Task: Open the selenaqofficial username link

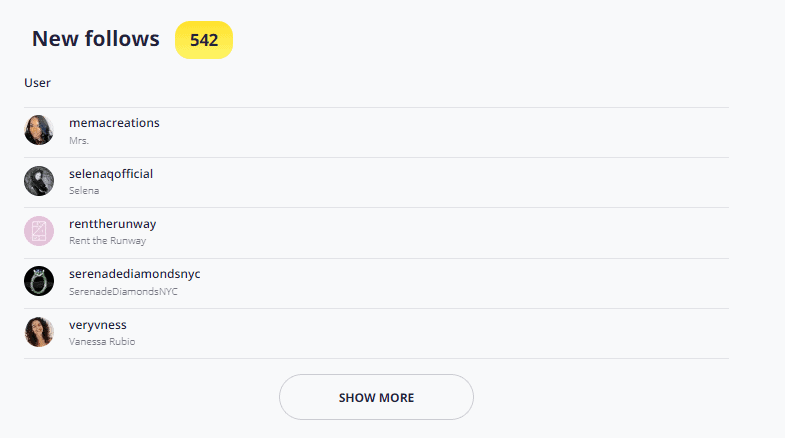Action: pos(111,174)
